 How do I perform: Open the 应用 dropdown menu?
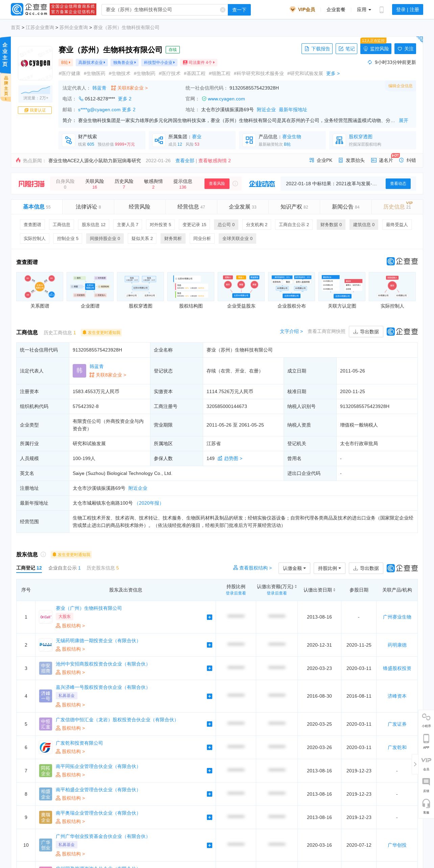pyautogui.click(x=364, y=10)
